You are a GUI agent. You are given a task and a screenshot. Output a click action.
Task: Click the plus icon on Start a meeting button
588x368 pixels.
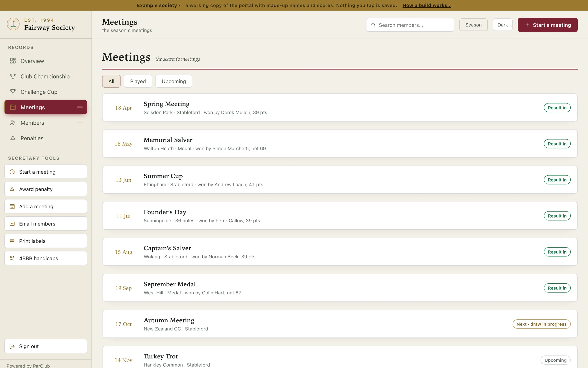[x=527, y=25]
